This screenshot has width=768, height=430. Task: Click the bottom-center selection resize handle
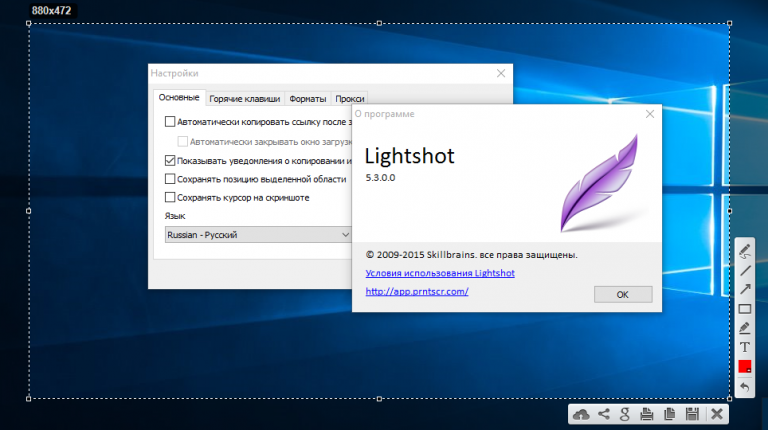[x=379, y=399]
